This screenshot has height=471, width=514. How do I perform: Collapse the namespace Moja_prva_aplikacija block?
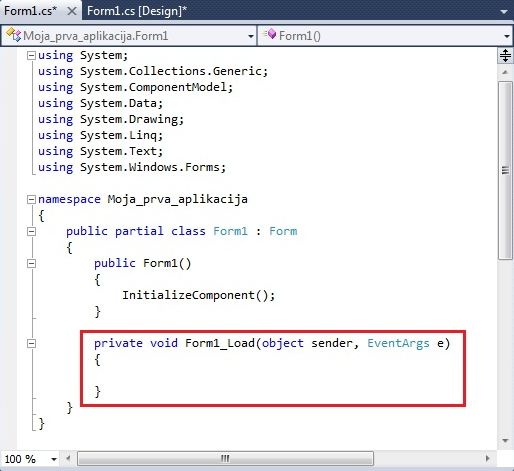pyautogui.click(x=31, y=199)
